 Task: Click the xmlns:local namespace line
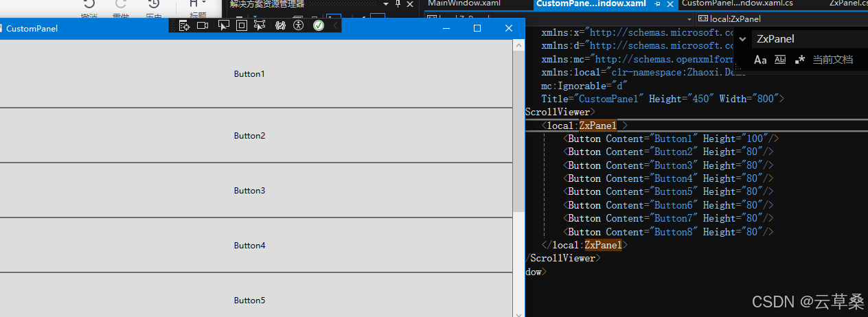[644, 72]
